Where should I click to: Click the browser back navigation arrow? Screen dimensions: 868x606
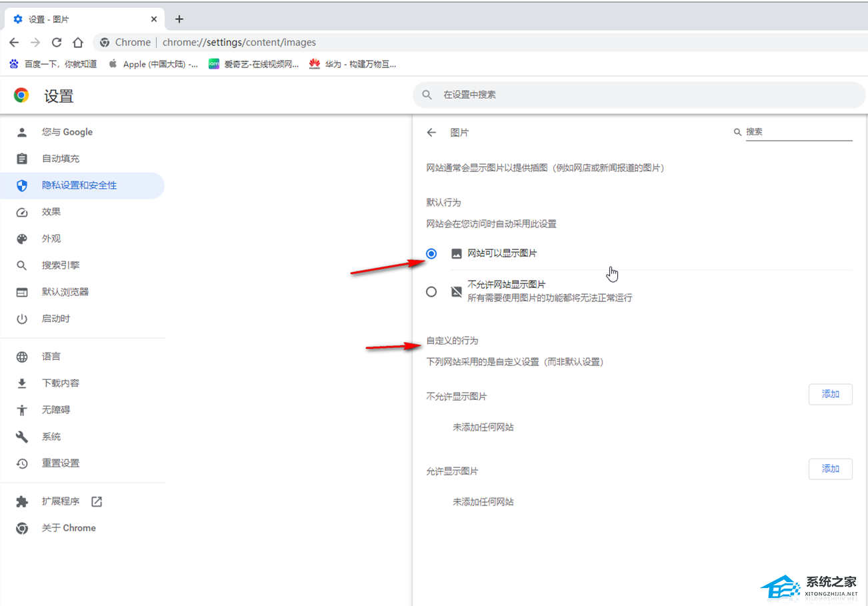[x=14, y=43]
